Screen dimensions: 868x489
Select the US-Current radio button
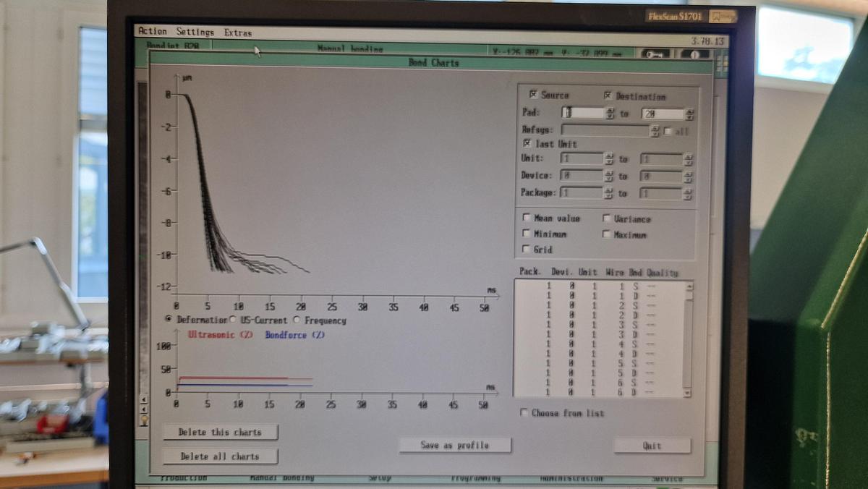(x=233, y=320)
